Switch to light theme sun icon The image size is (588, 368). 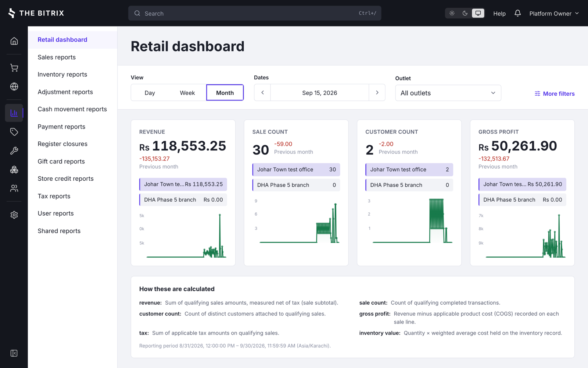(x=452, y=13)
